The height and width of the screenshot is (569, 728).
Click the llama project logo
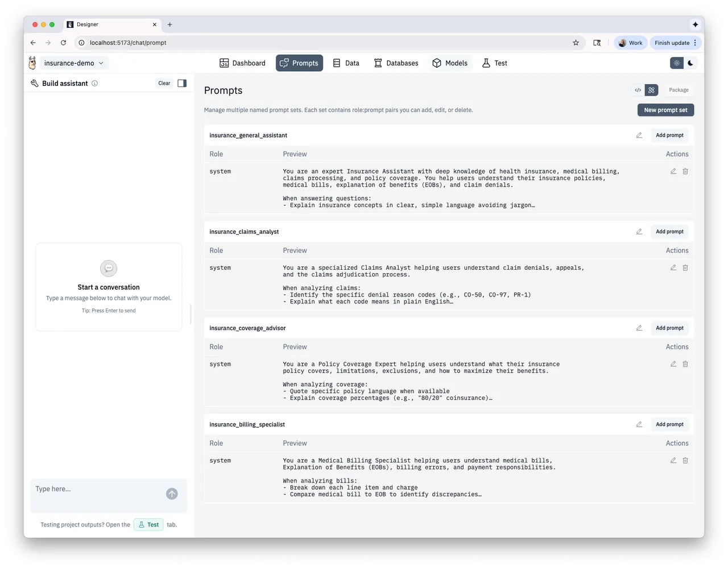click(x=32, y=63)
